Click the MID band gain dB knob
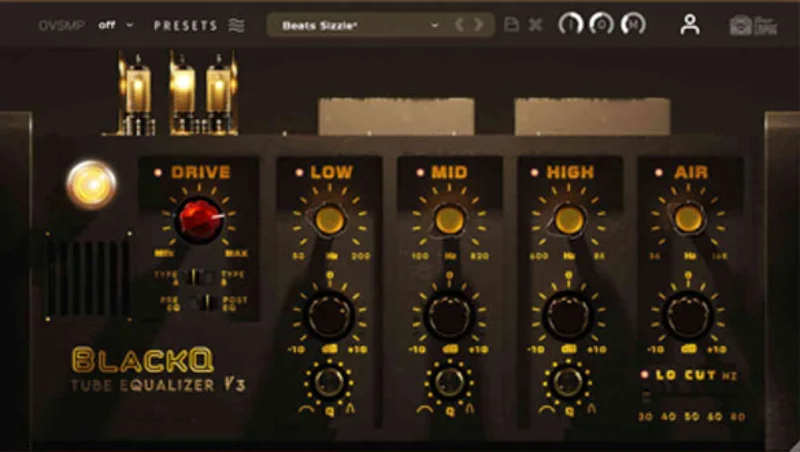 [x=449, y=316]
